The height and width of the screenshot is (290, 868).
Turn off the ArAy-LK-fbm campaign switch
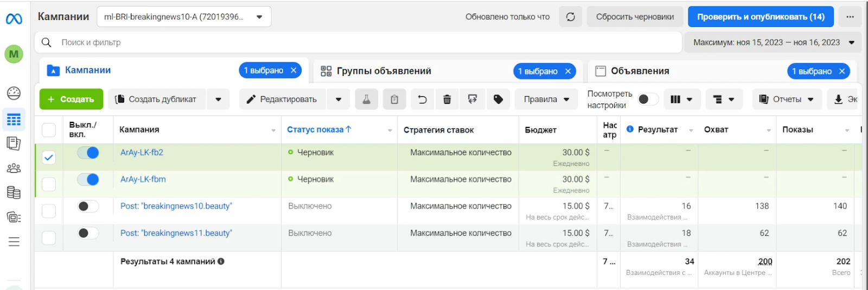88,179
